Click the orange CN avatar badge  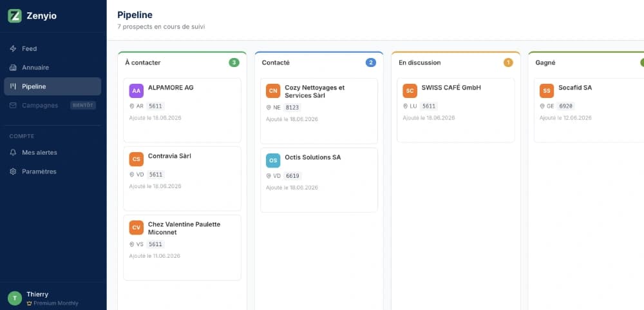[273, 91]
